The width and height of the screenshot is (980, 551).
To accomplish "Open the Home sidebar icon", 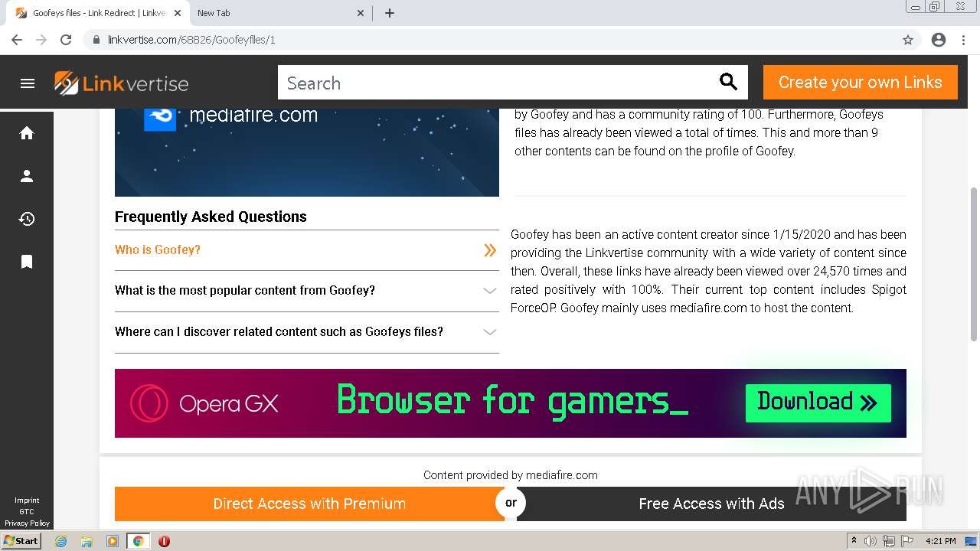I will [x=27, y=133].
